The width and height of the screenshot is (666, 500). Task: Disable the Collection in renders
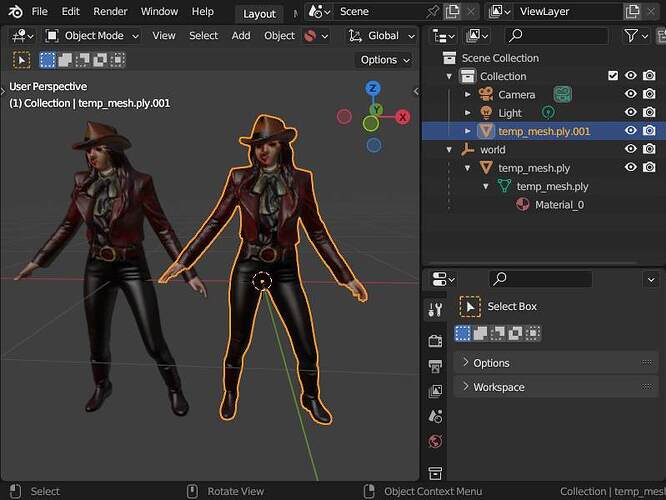click(x=649, y=76)
